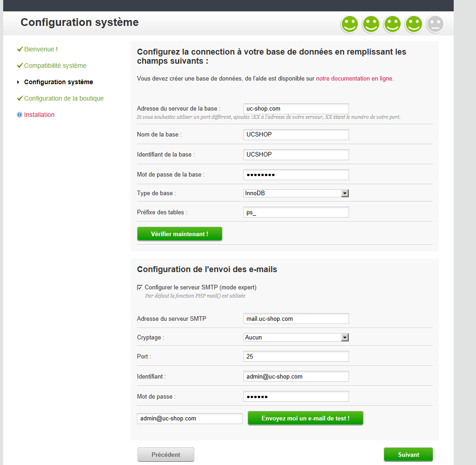The image size is (476, 465).
Task: Send a test email with Envoyez button
Action: (305, 418)
